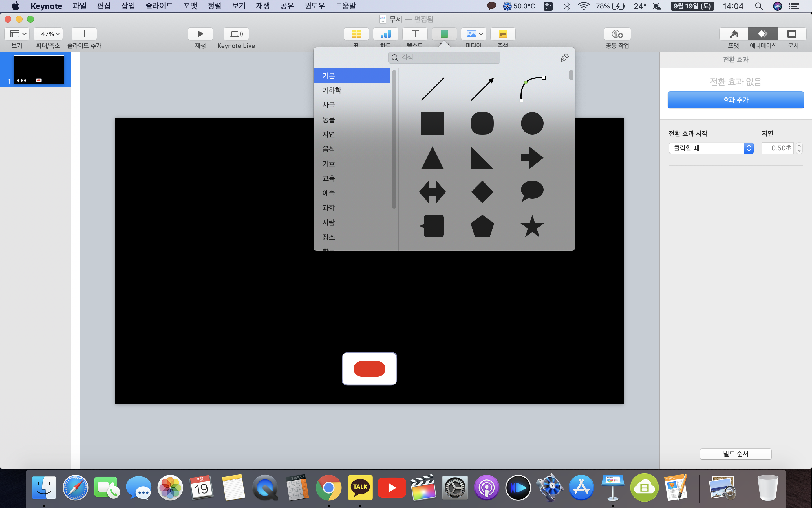812x508 pixels.
Task: Open the 도움말 menu
Action: click(x=346, y=6)
